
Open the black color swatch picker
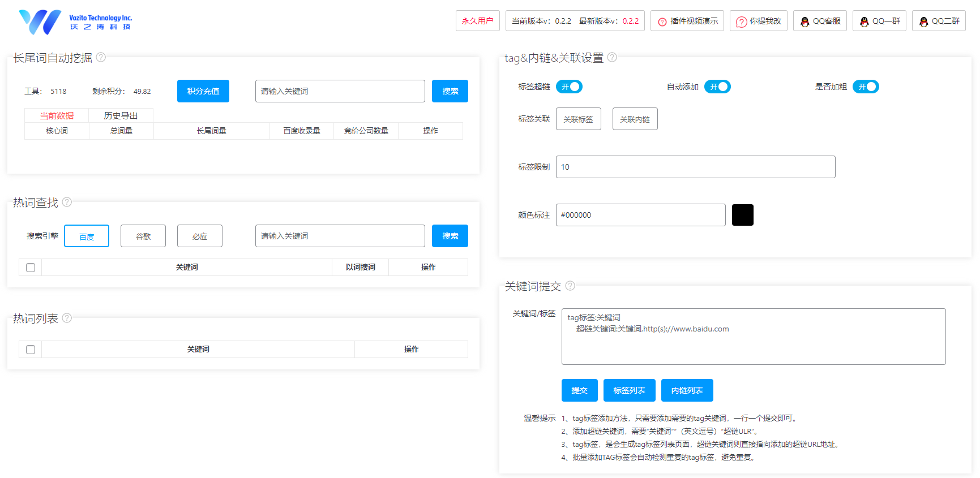point(742,215)
